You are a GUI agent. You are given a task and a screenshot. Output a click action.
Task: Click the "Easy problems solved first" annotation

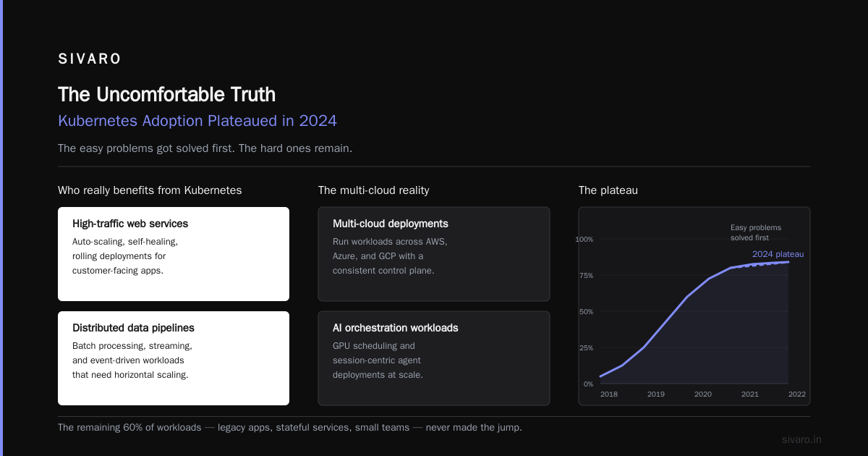[x=756, y=232]
